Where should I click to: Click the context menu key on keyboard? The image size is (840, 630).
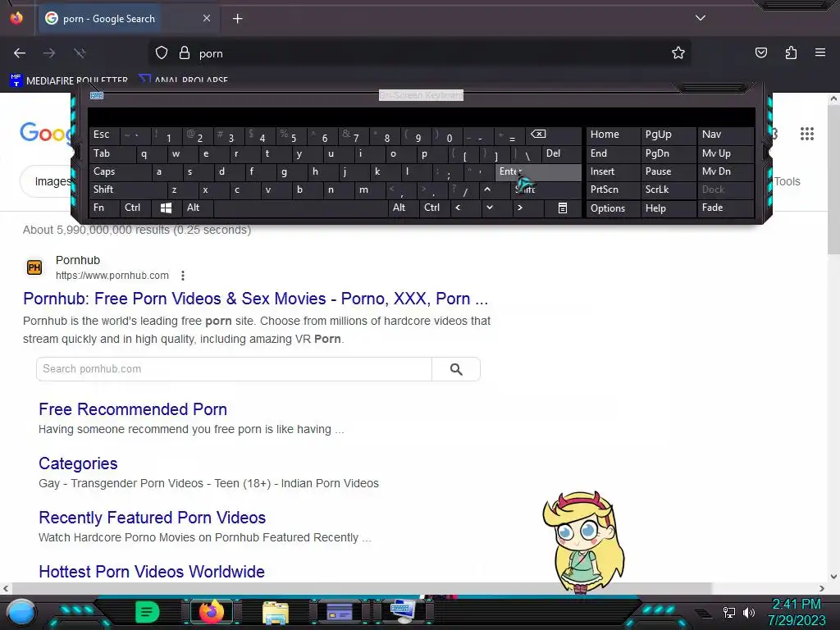563,208
